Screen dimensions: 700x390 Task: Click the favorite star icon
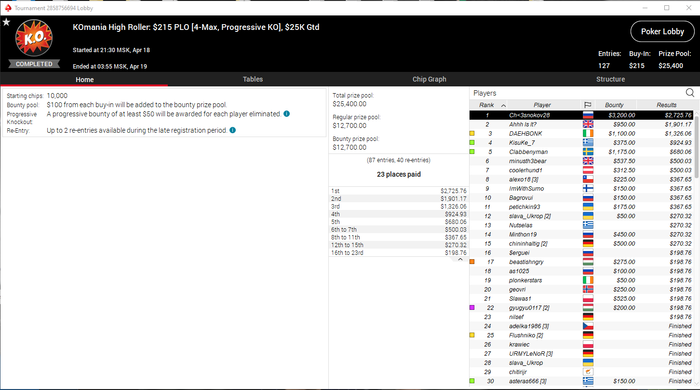(x=6, y=22)
